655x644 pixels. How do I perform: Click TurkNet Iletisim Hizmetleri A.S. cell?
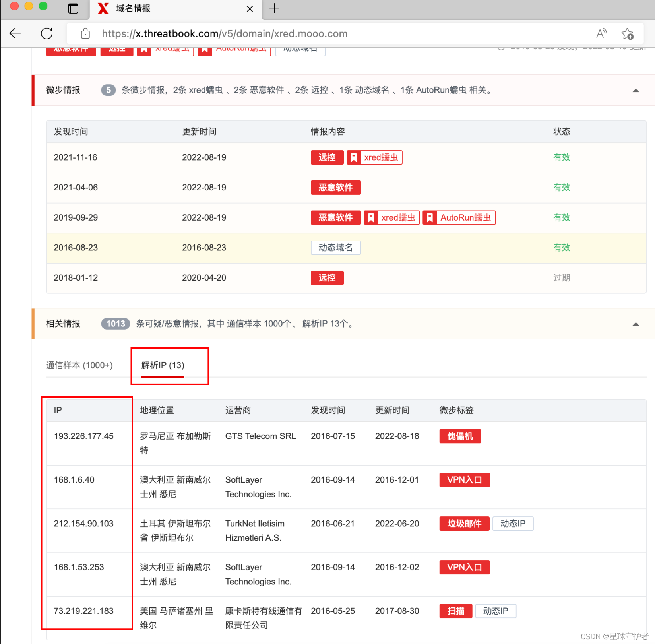coord(255,531)
